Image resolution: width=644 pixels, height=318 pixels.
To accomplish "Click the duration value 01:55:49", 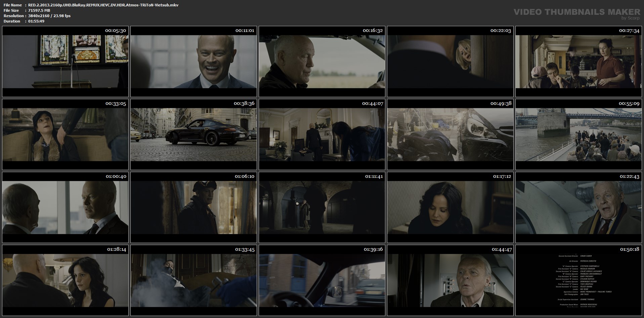I will (x=36, y=21).
